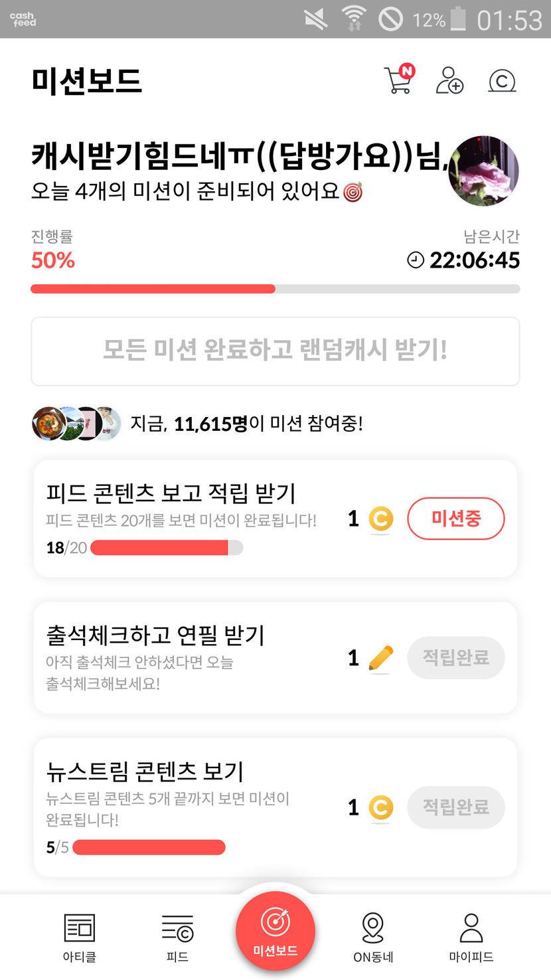551x980 pixels.
Task: Tap the pencil reward icon
Action: [380, 658]
